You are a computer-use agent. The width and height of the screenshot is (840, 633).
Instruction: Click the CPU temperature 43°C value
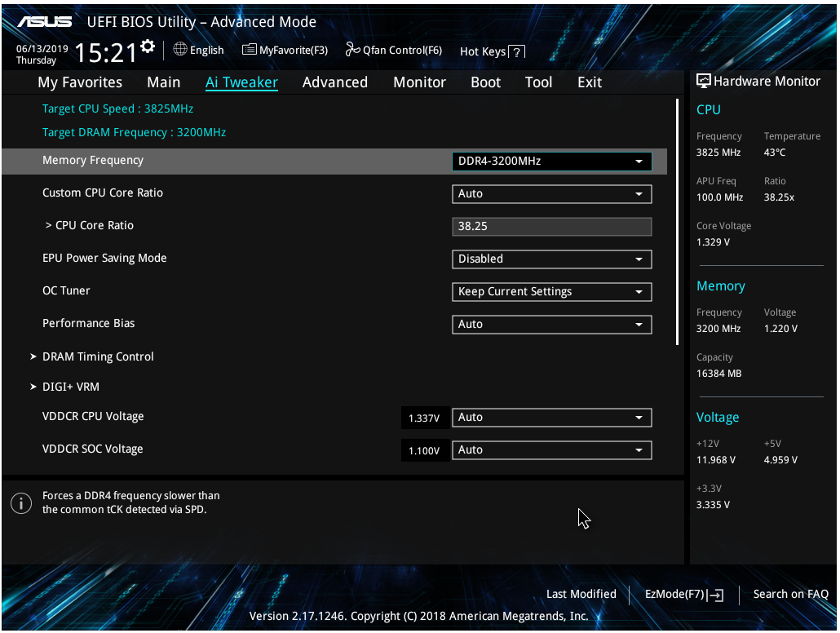[775, 153]
